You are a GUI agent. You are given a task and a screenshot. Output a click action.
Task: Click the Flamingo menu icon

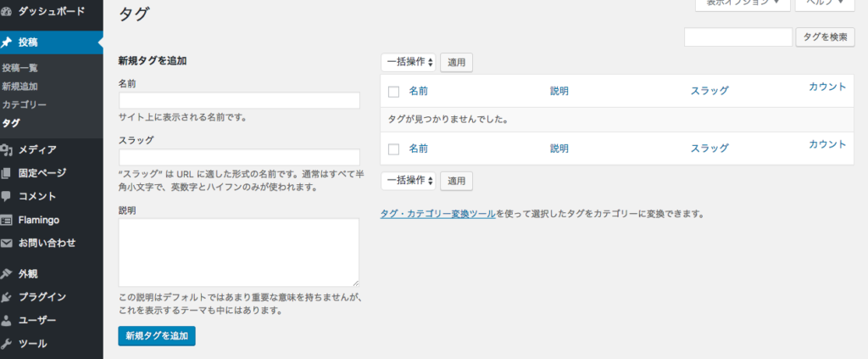[x=7, y=220]
